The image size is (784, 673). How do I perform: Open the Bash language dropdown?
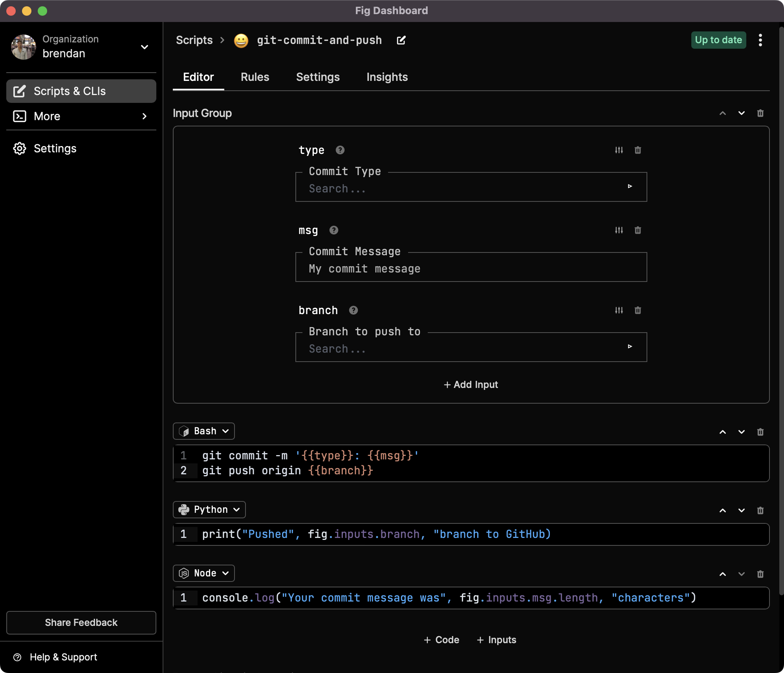(x=203, y=431)
